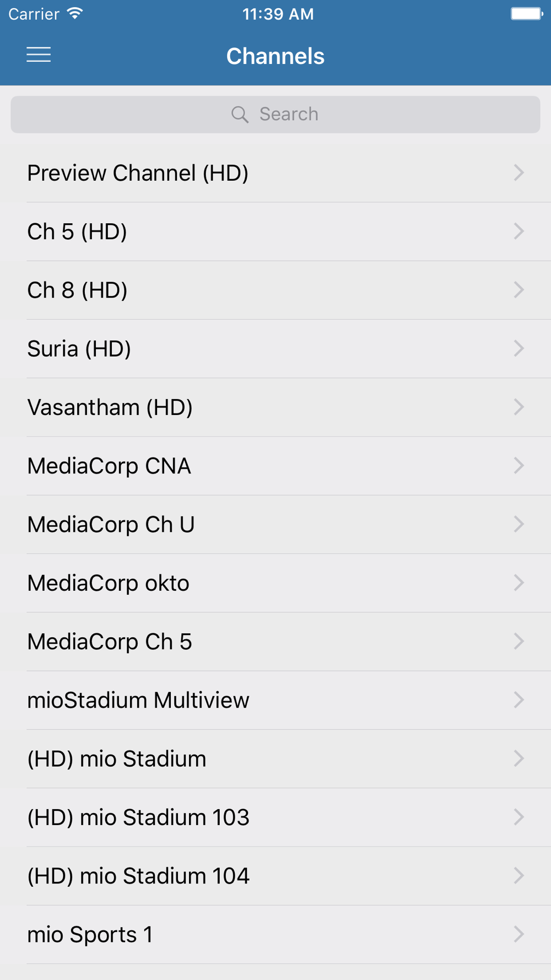This screenshot has width=551, height=980.
Task: Tap the Wi-Fi status icon
Action: coord(75,14)
